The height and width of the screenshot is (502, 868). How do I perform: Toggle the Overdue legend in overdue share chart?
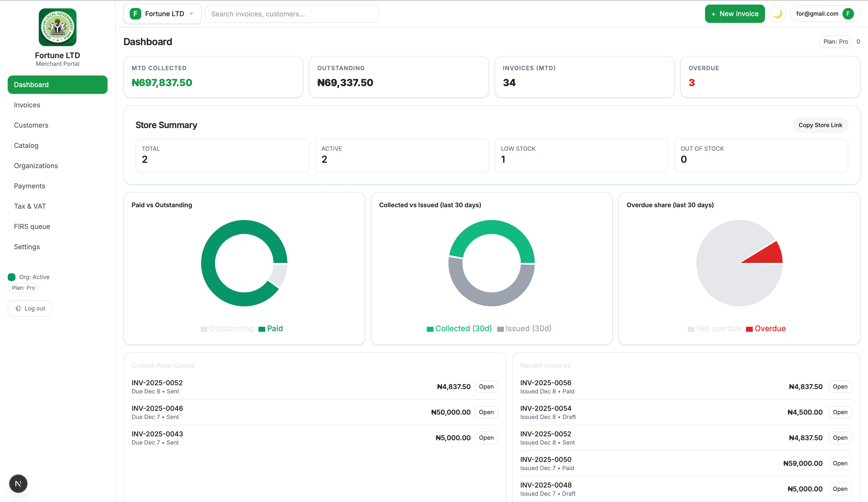766,328
